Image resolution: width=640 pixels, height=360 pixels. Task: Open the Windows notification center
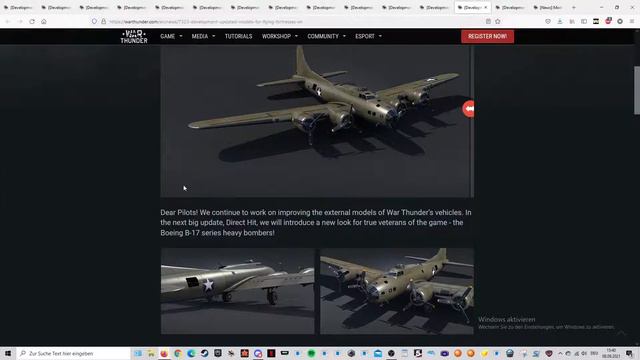click(x=629, y=353)
